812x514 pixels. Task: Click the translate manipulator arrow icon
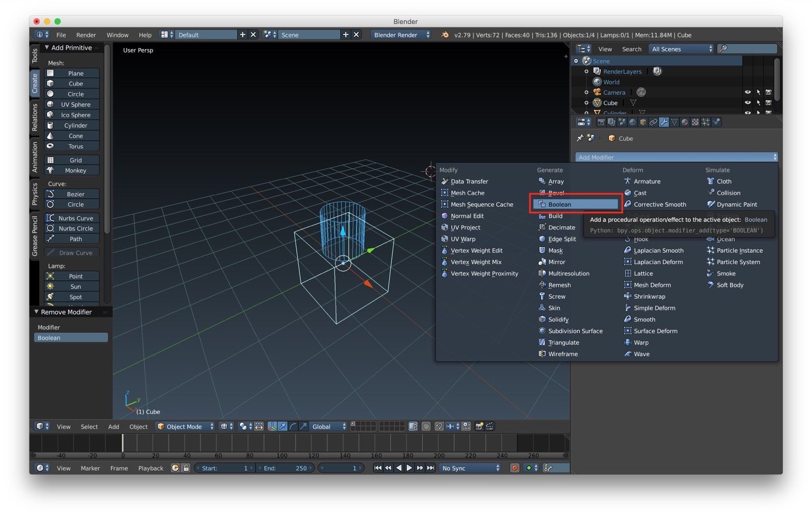click(x=282, y=426)
